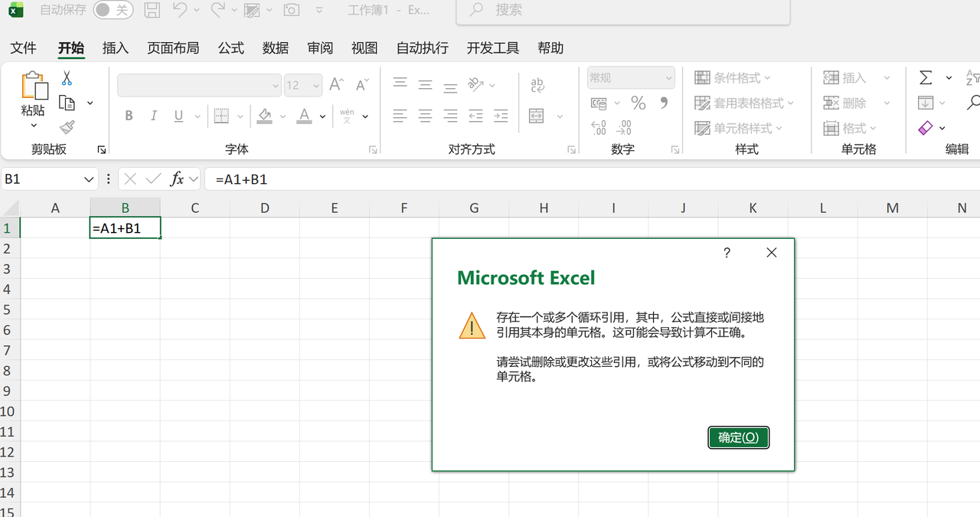The image size is (980, 517).
Task: Switch to the 开发工具 tab
Action: pyautogui.click(x=493, y=47)
